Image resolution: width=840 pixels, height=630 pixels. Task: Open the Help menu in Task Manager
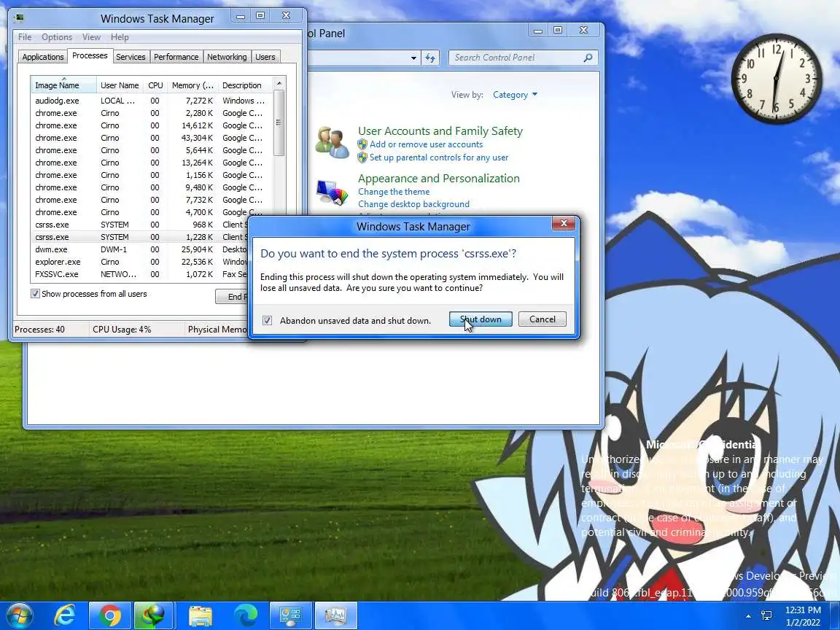120,37
